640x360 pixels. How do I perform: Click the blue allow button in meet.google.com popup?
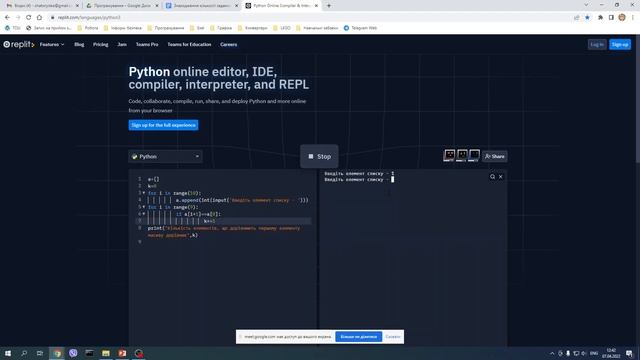(x=358, y=337)
